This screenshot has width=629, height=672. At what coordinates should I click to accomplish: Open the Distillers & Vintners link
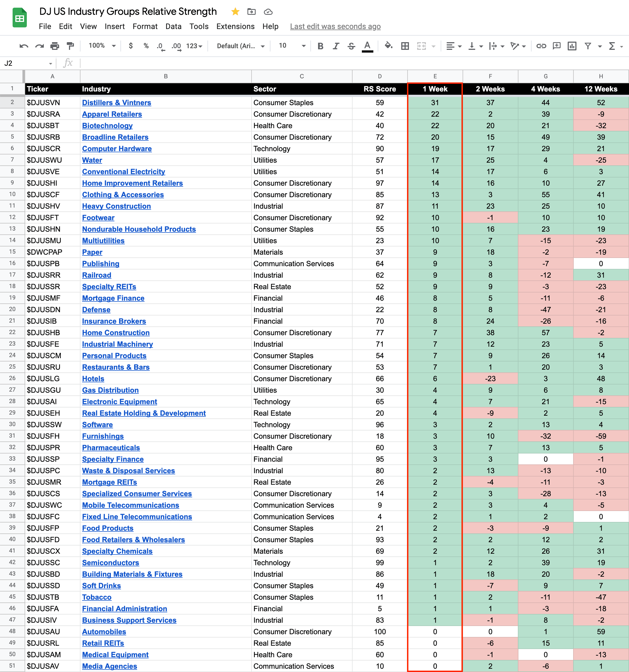click(117, 103)
